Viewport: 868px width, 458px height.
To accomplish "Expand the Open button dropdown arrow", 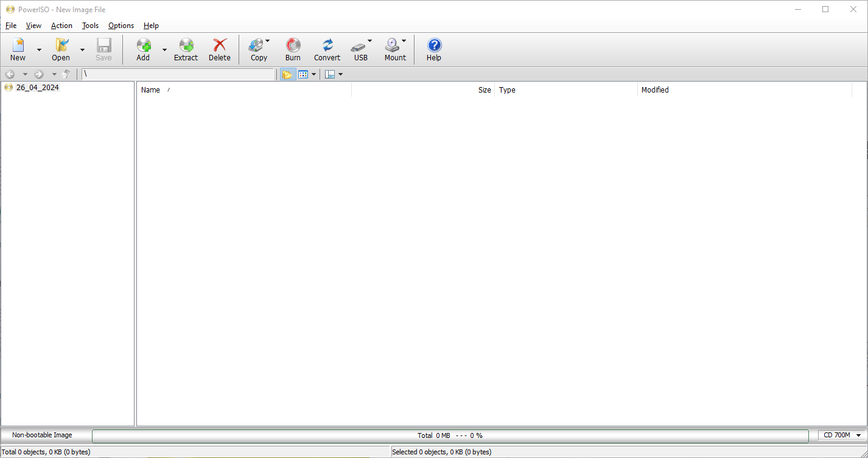I will (82, 50).
